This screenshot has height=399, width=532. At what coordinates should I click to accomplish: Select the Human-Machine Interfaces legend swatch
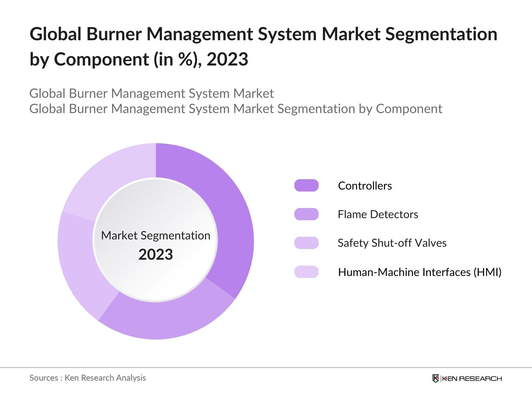[x=306, y=272]
